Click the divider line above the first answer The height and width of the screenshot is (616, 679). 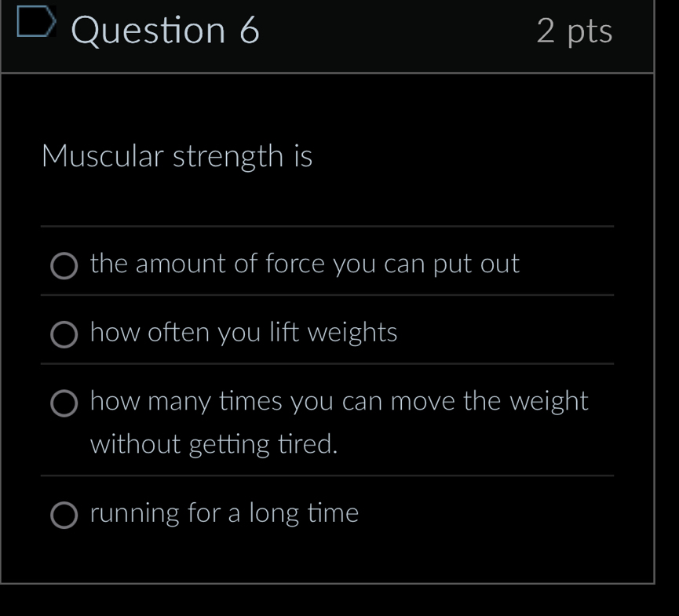pyautogui.click(x=326, y=227)
